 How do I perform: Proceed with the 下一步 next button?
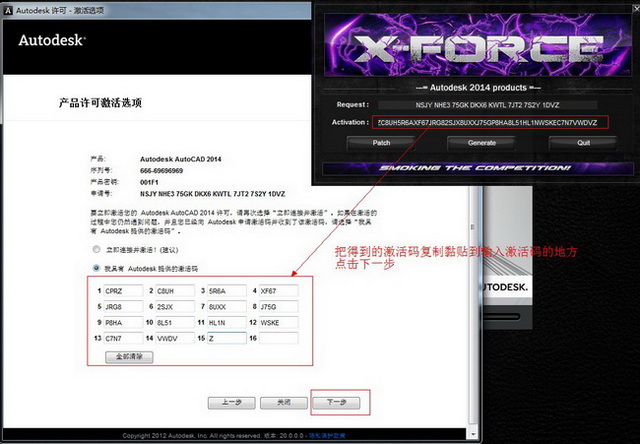337,402
